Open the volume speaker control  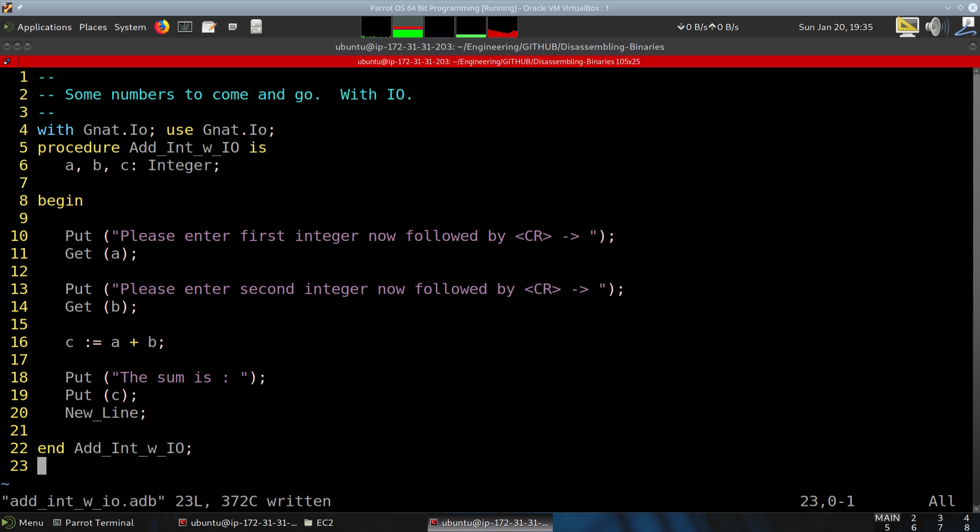(x=936, y=27)
